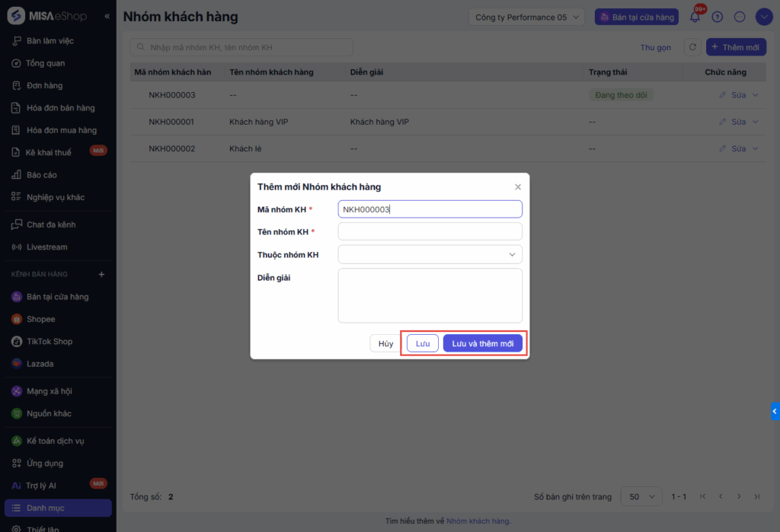Open Shopee sales channel

point(40,319)
